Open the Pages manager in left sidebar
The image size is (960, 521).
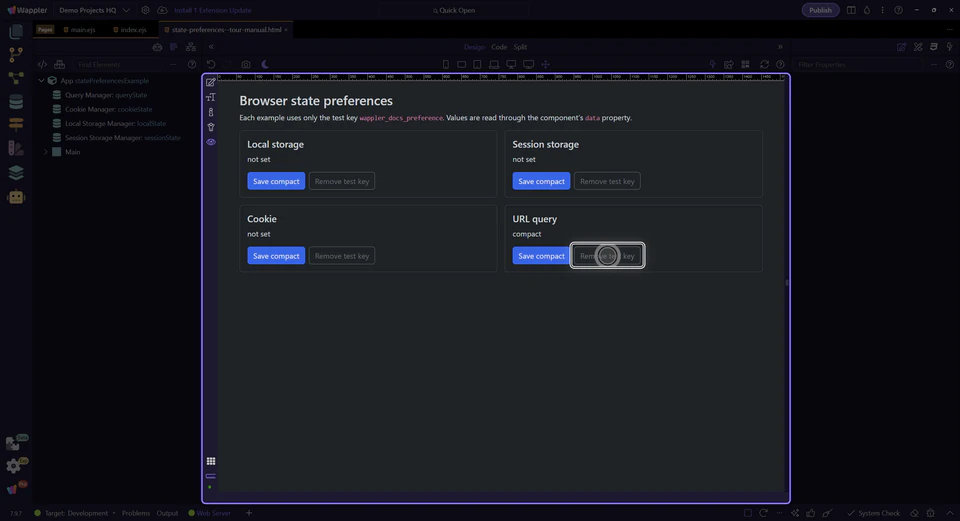click(16, 31)
